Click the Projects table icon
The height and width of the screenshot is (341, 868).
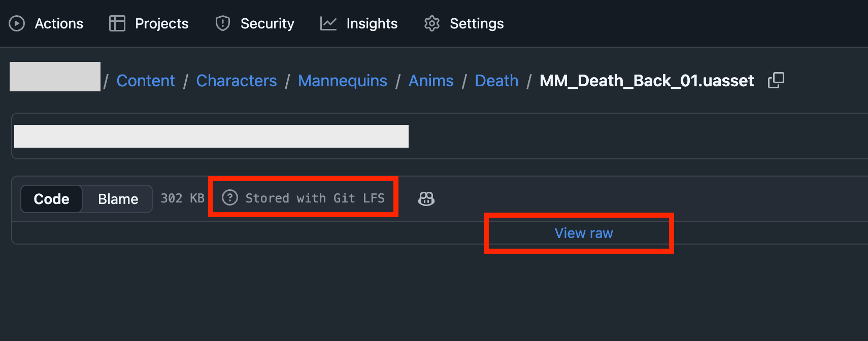click(x=117, y=23)
